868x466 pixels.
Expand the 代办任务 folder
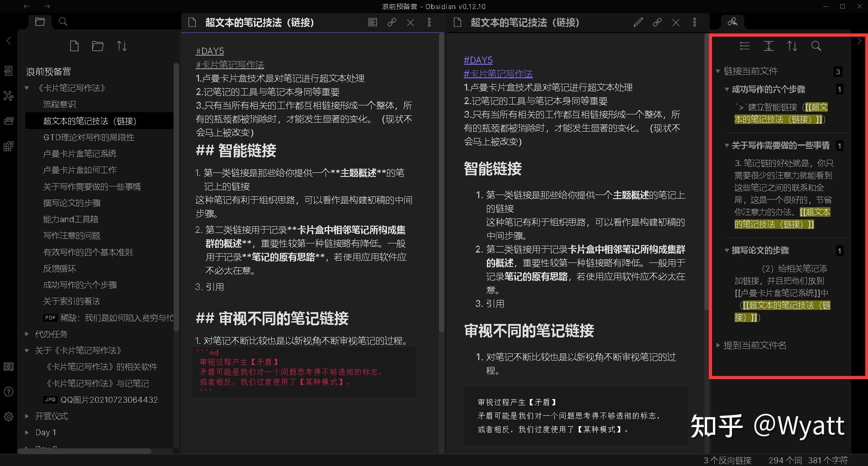(27, 334)
